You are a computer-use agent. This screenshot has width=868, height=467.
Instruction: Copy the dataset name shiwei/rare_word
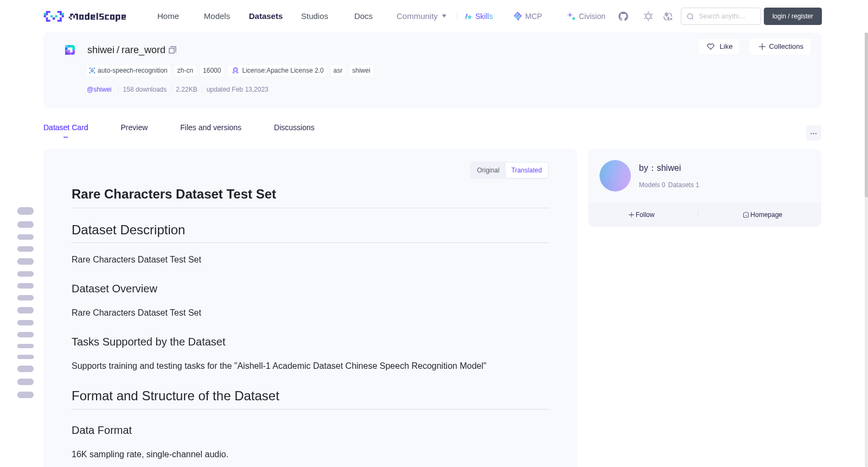click(173, 50)
